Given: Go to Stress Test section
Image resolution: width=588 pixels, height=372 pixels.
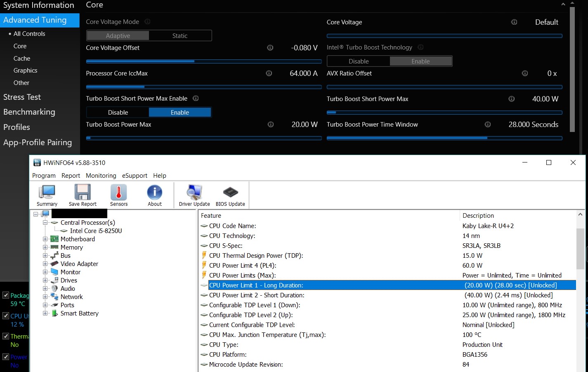Looking at the screenshot, I should [x=22, y=97].
